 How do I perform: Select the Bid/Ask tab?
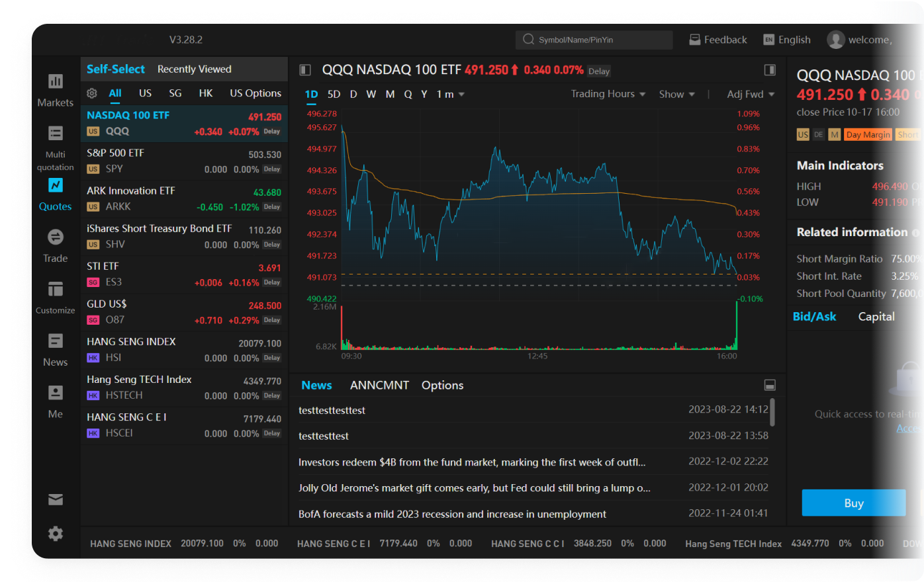click(815, 316)
